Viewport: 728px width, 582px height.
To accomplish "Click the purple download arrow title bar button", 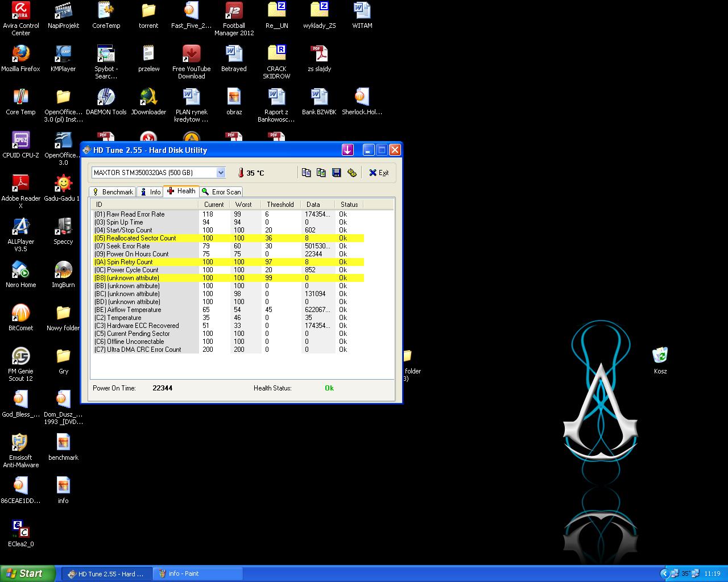I will [x=348, y=150].
